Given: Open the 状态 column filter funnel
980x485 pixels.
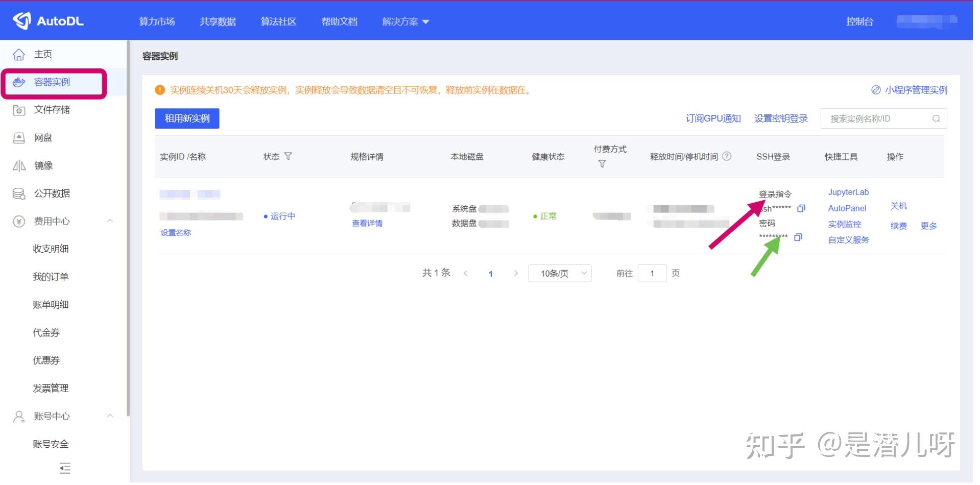Looking at the screenshot, I should (289, 157).
